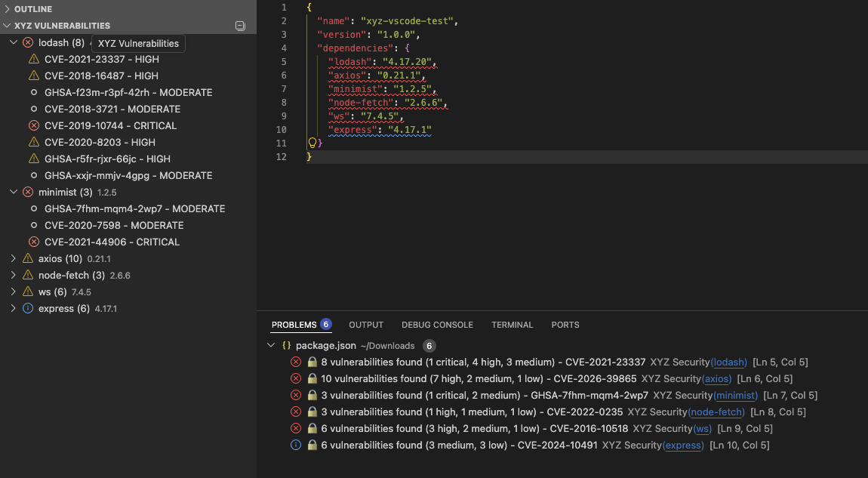868x478 pixels.
Task: Click the Problems count badge 6
Action: tap(325, 325)
